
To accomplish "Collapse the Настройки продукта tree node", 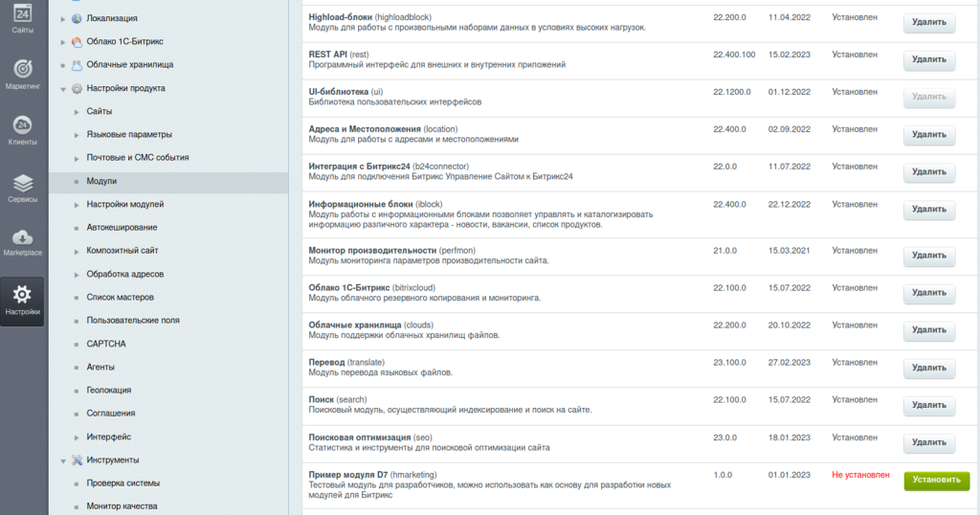I will [62, 89].
